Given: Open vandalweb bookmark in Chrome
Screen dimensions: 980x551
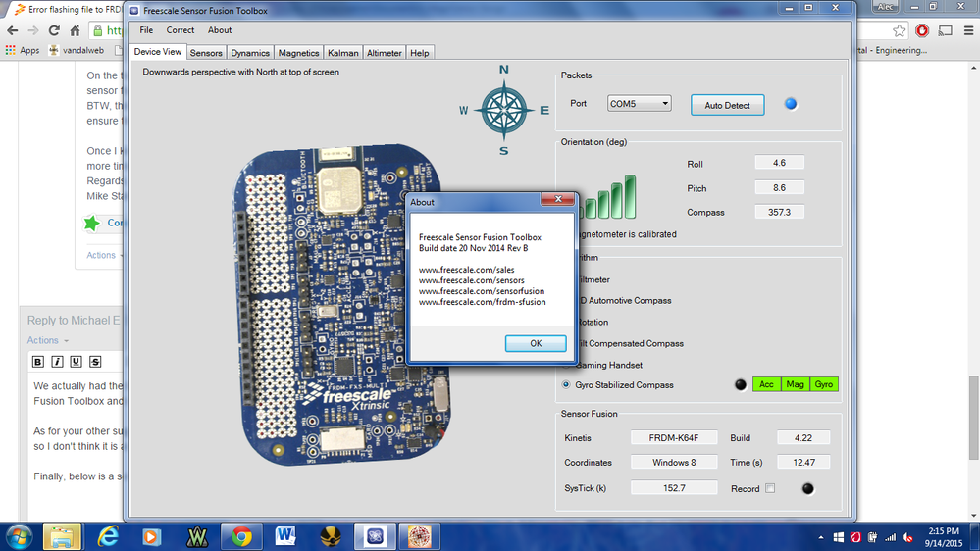Looking at the screenshot, I should pyautogui.click(x=77, y=50).
